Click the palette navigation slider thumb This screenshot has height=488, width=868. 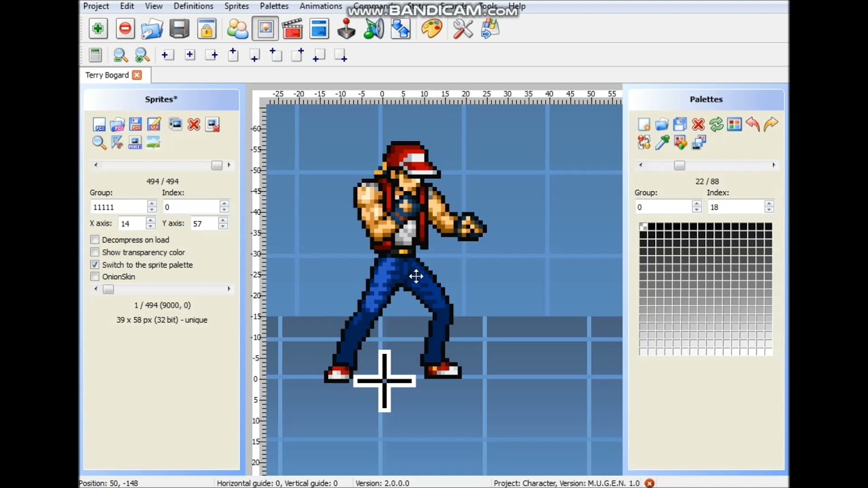(679, 165)
